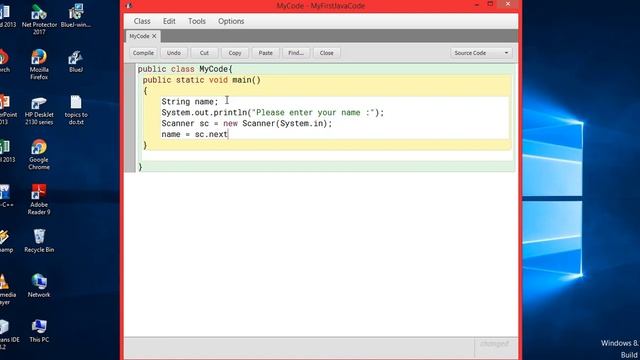Click the System.out.println line of code
The width and height of the screenshot is (640, 360).
273,113
